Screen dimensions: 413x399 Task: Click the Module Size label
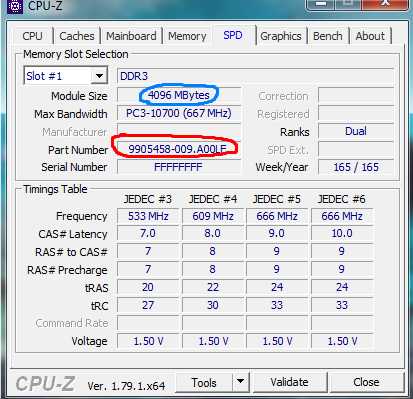[x=79, y=96]
